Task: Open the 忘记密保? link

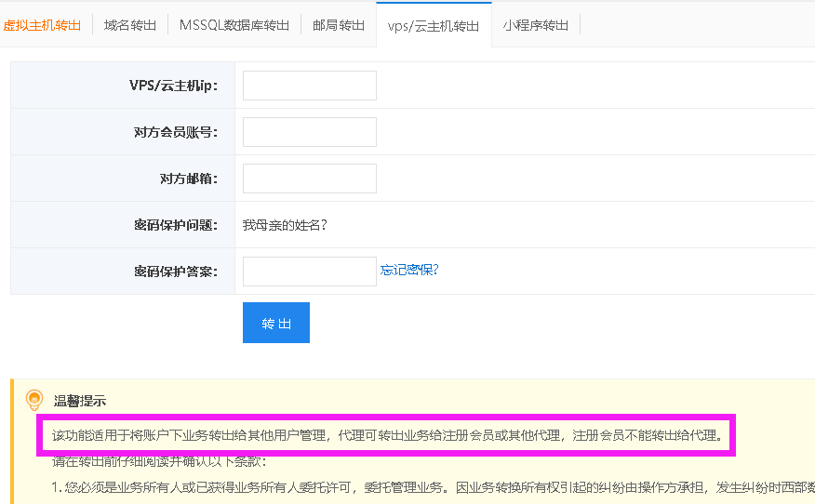Action: coord(409,270)
